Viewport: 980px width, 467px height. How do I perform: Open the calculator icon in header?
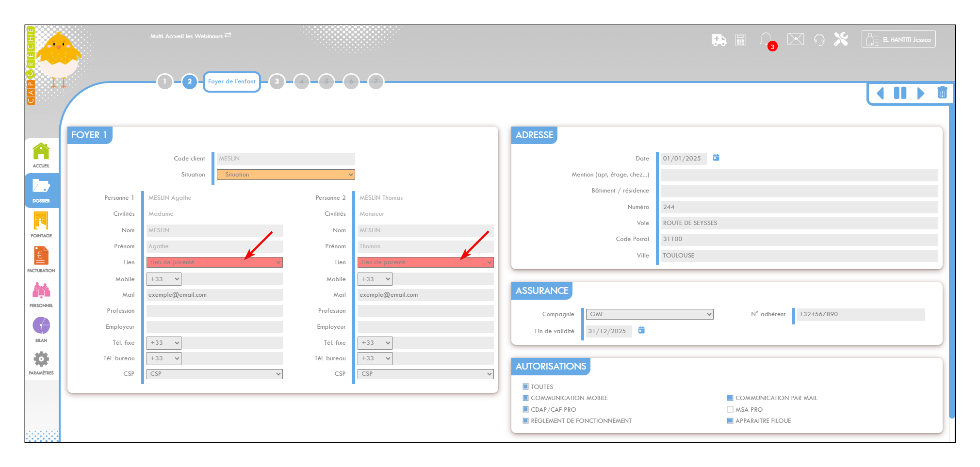(x=740, y=40)
